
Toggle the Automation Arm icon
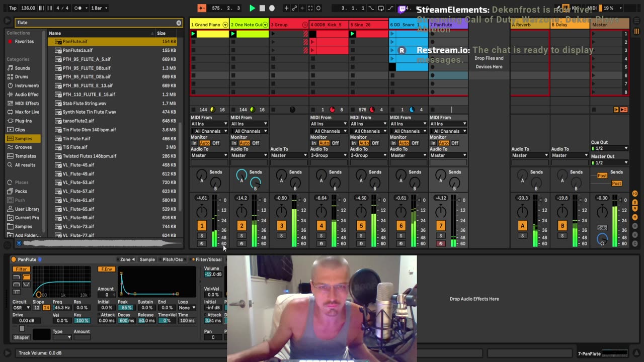pyautogui.click(x=294, y=8)
